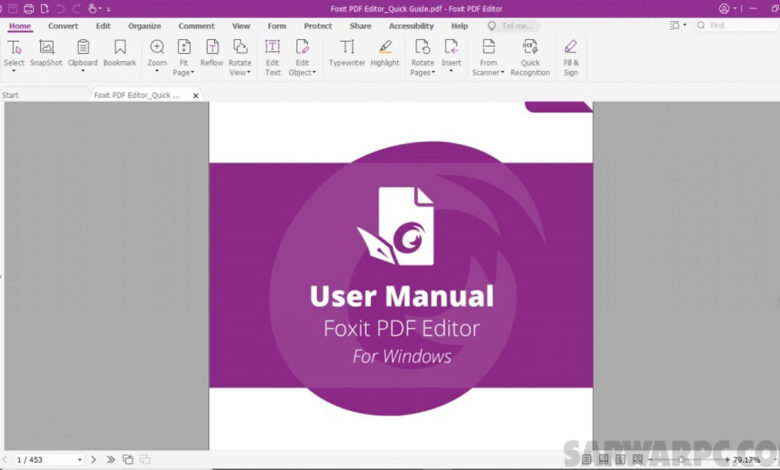Select the Rotate View tool
This screenshot has height=470, width=780.
[240, 58]
